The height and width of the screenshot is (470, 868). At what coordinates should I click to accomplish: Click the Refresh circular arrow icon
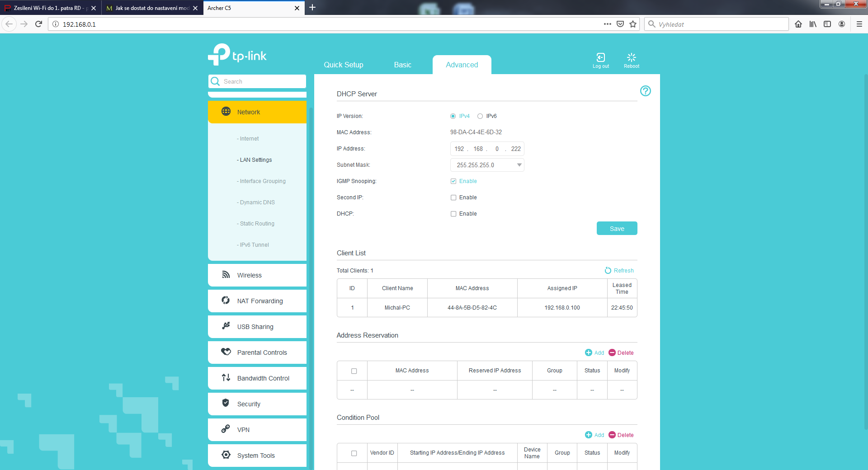(x=608, y=270)
